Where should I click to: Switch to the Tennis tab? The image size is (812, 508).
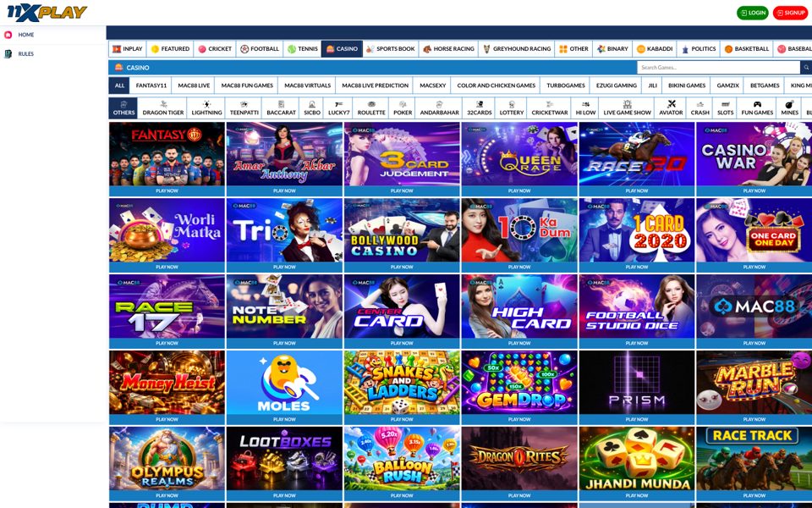pos(303,49)
